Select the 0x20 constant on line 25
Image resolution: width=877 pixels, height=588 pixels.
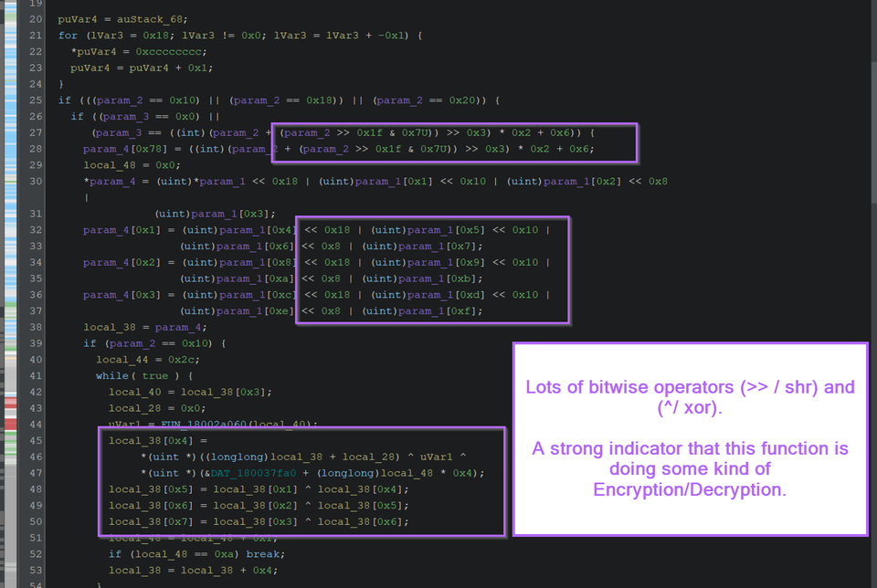(x=461, y=100)
